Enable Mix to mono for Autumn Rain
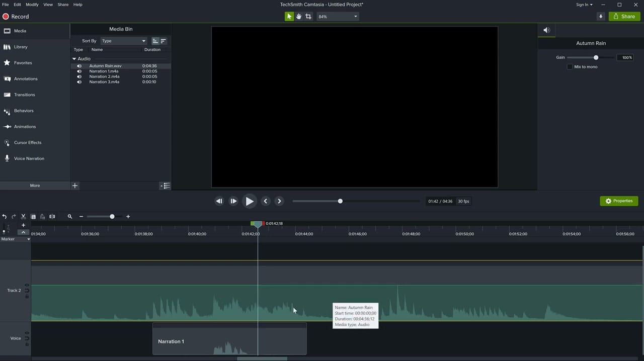644x361 pixels. pyautogui.click(x=570, y=66)
